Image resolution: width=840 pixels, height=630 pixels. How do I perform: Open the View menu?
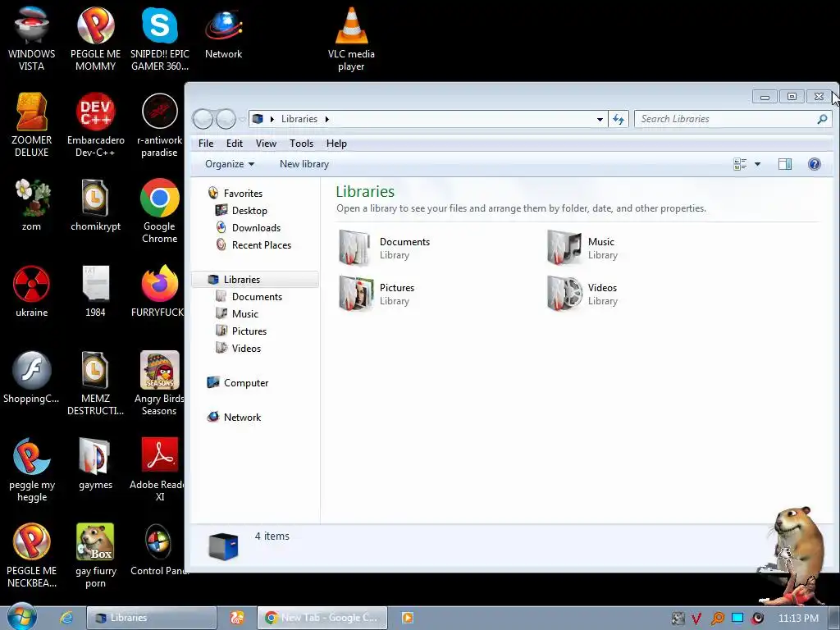click(266, 143)
